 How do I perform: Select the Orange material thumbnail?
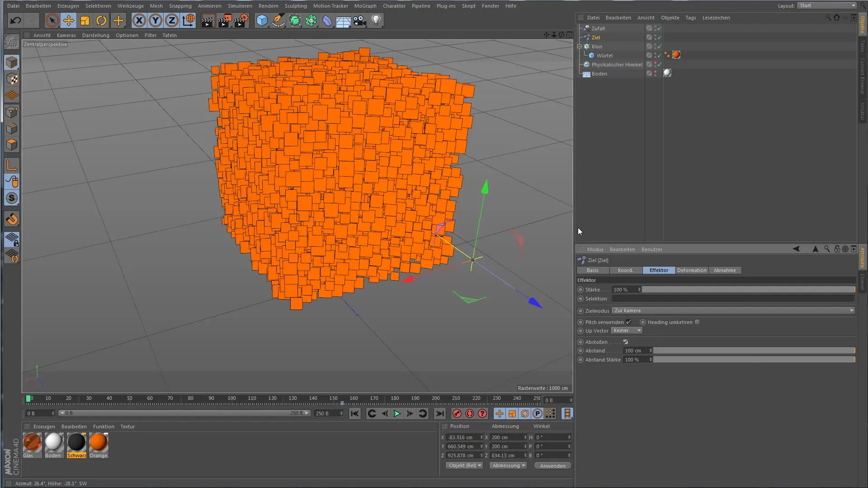[x=99, y=442]
